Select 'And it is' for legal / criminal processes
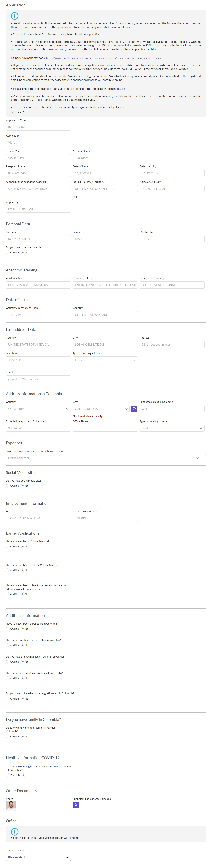Viewport: 209px width, 868px height. coord(8,662)
